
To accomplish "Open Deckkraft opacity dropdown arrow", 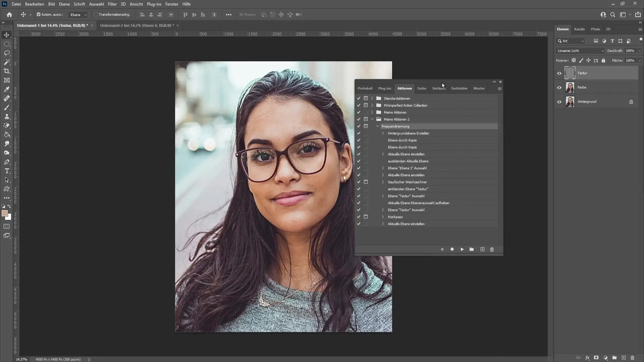I will pyautogui.click(x=640, y=51).
